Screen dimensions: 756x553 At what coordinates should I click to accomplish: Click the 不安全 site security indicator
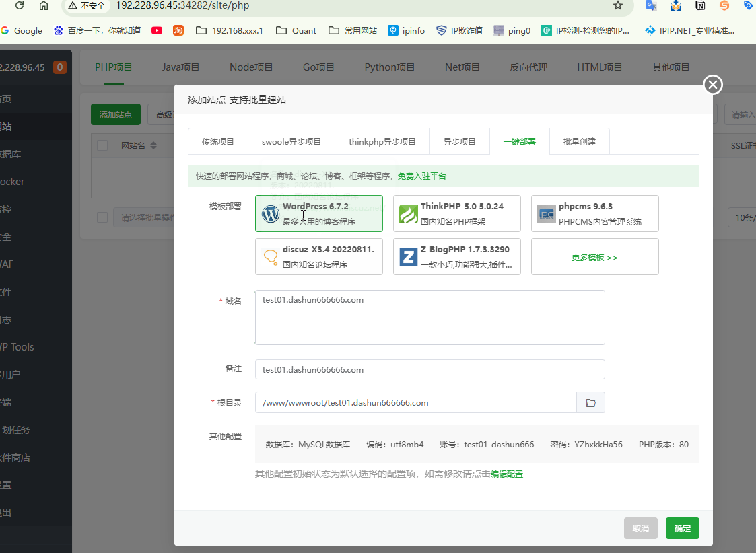(87, 6)
